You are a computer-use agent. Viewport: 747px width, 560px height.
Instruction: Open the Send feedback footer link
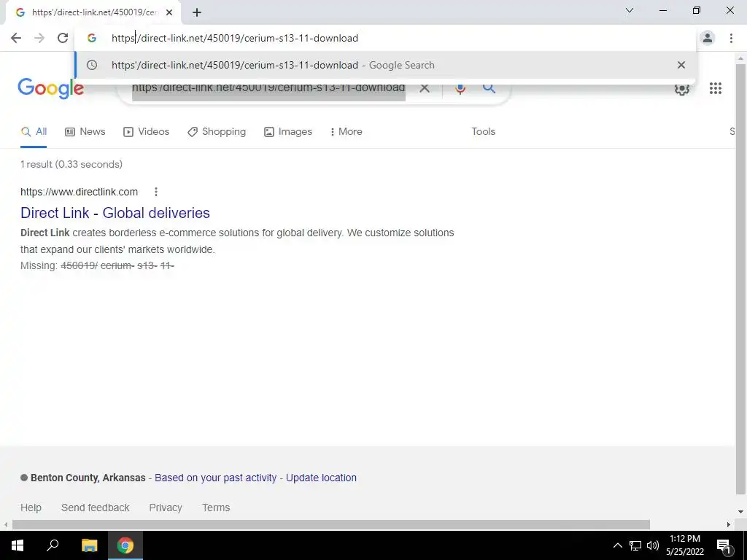point(96,507)
